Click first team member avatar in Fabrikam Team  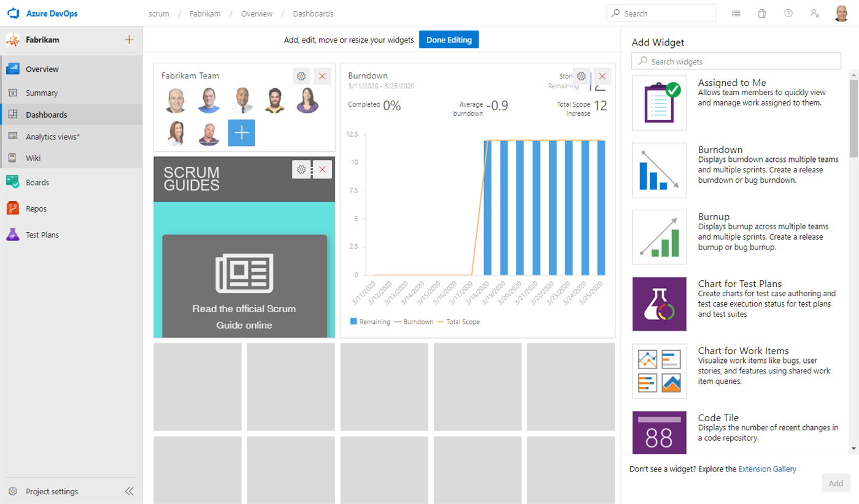175,101
